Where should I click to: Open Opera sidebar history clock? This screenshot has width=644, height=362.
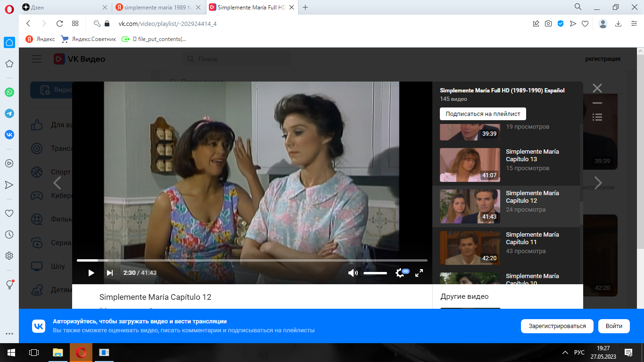[x=9, y=234]
